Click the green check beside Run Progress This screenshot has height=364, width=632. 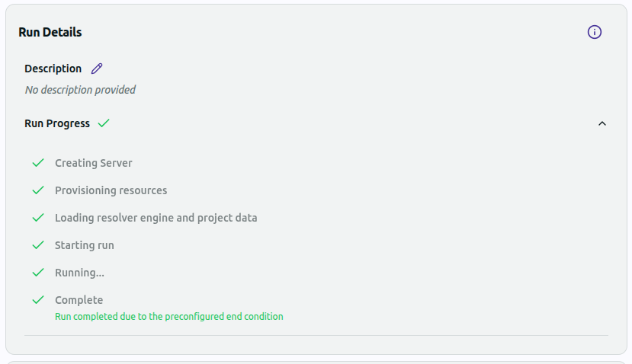pyautogui.click(x=104, y=123)
